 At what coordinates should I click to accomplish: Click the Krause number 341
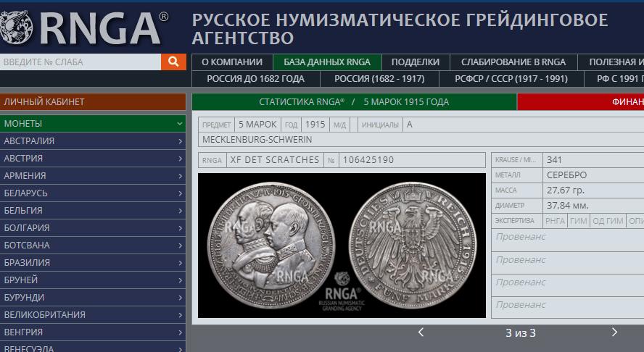coord(554,160)
